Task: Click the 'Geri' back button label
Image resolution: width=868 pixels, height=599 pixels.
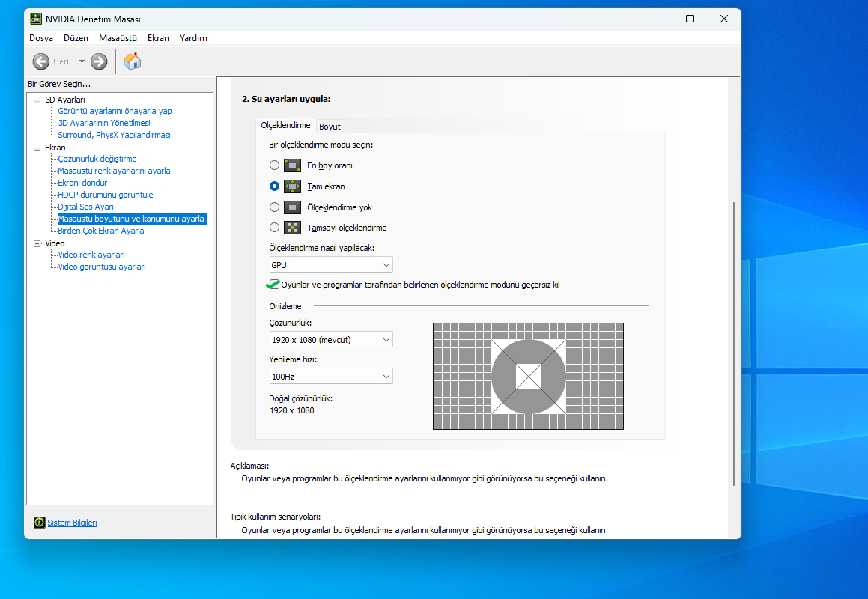Action: pos(61,61)
